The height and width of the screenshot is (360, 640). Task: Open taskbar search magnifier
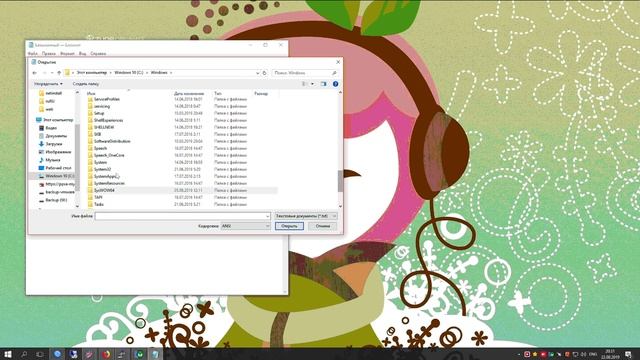[24, 354]
